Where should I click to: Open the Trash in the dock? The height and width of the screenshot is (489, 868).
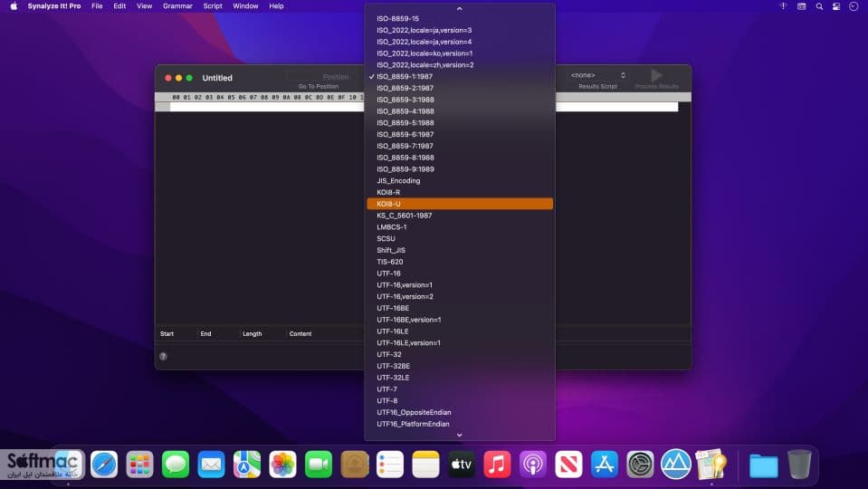(799, 464)
